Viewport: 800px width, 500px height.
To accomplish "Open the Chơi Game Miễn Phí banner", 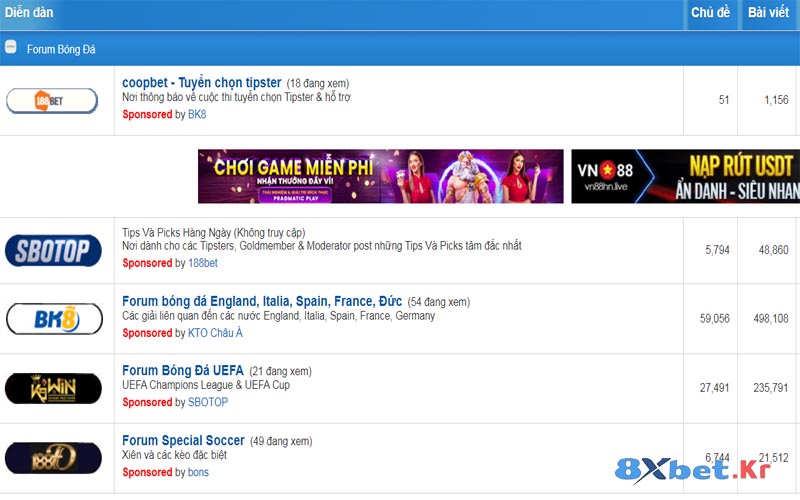I will [x=380, y=176].
